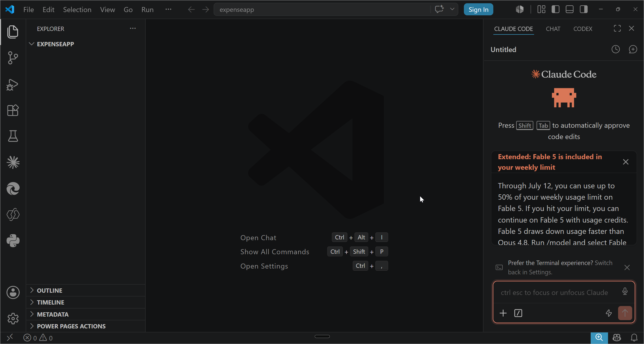Switch to the CODEX tab
The width and height of the screenshot is (644, 344).
(x=583, y=29)
